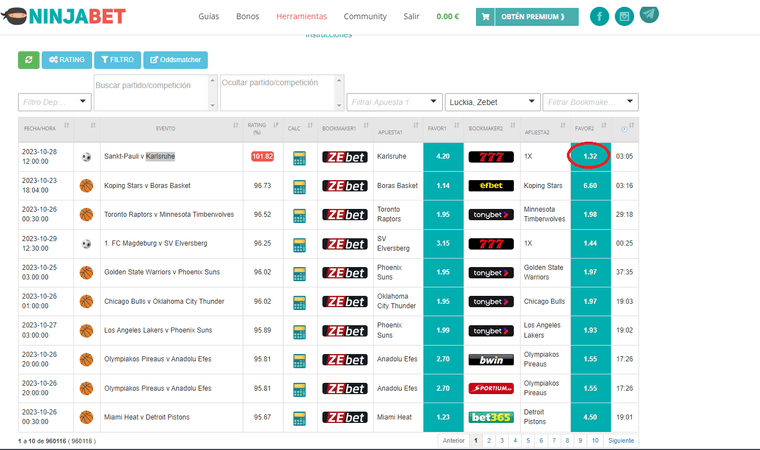The width and height of the screenshot is (760, 450).
Task: Go to pagination page 10
Action: coord(595,440)
